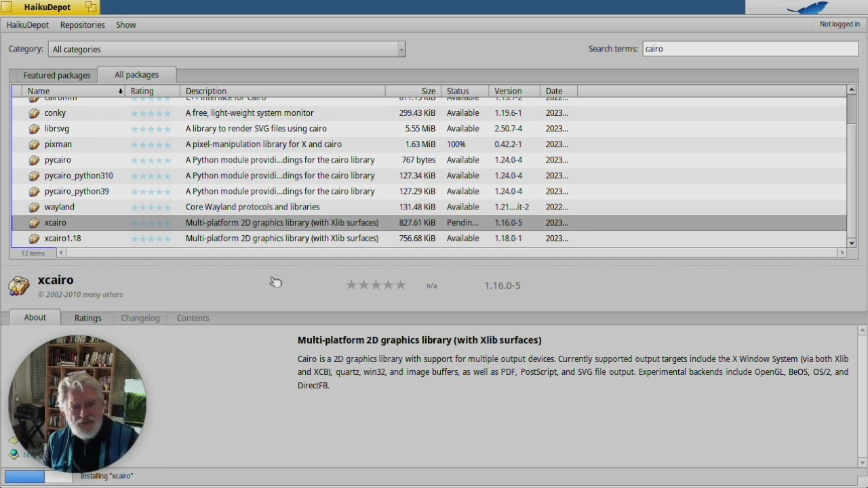The height and width of the screenshot is (488, 868).
Task: Sort by the Description column header
Action: click(283, 91)
